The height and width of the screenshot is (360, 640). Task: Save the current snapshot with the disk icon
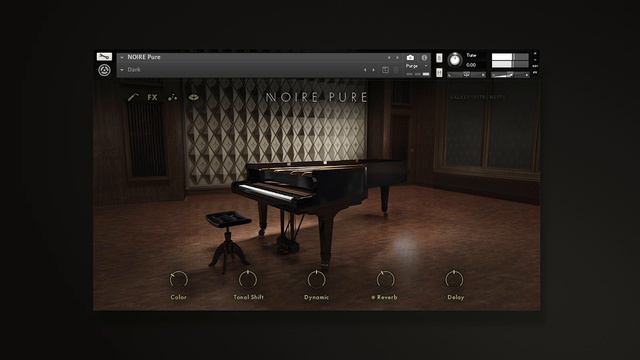[x=385, y=70]
